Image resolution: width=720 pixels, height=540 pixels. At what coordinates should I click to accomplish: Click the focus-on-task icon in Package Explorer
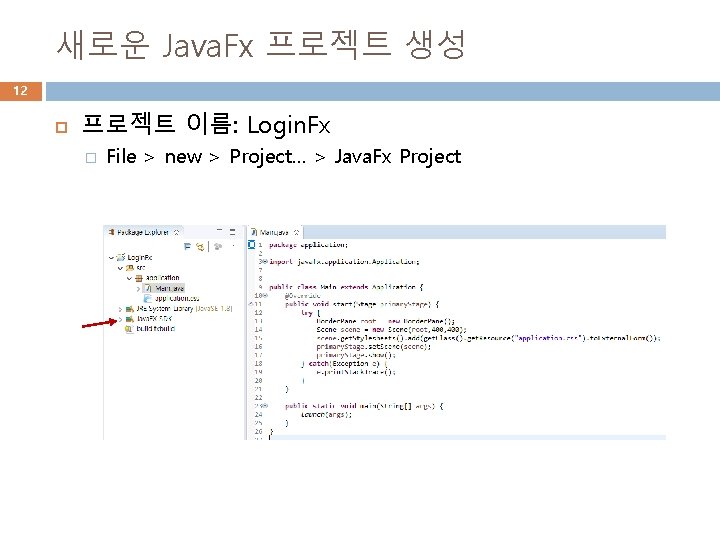pos(218,247)
